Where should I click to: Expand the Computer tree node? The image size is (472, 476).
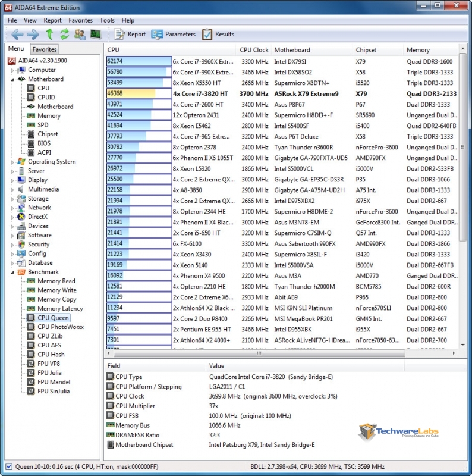point(12,70)
